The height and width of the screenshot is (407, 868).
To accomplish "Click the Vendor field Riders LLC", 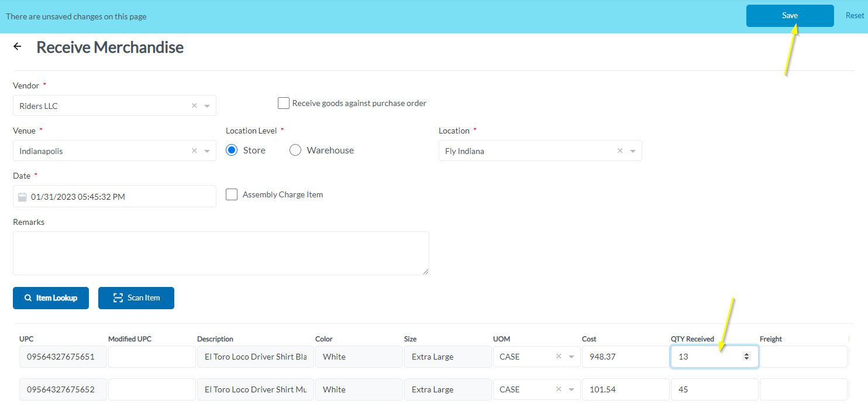I will pos(115,106).
